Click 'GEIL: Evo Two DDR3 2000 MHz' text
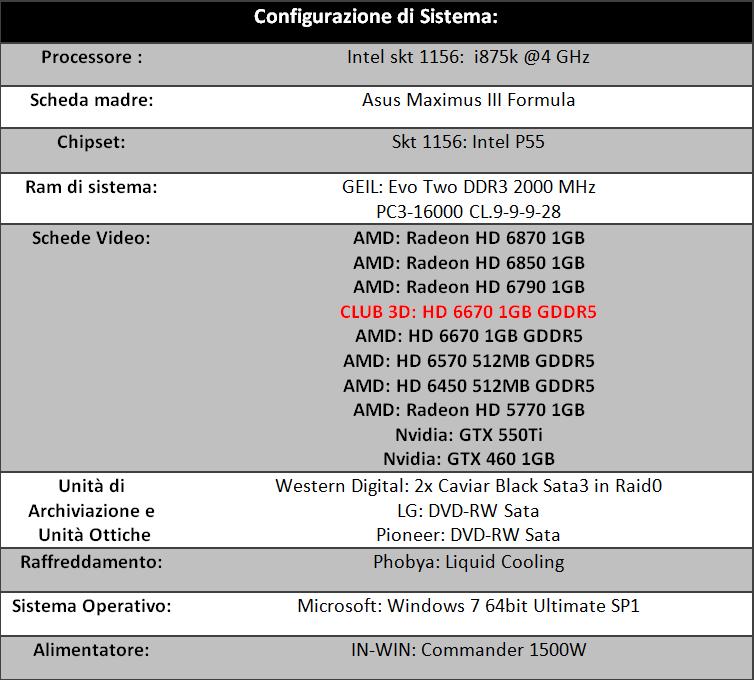Viewport: 754px width, 680px height. tap(468, 187)
